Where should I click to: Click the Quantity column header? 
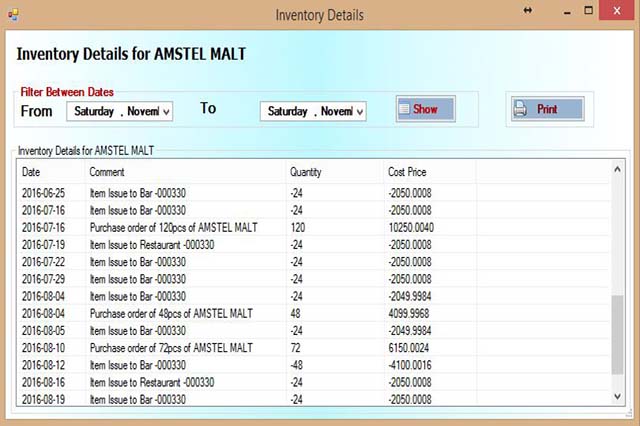pos(306,172)
